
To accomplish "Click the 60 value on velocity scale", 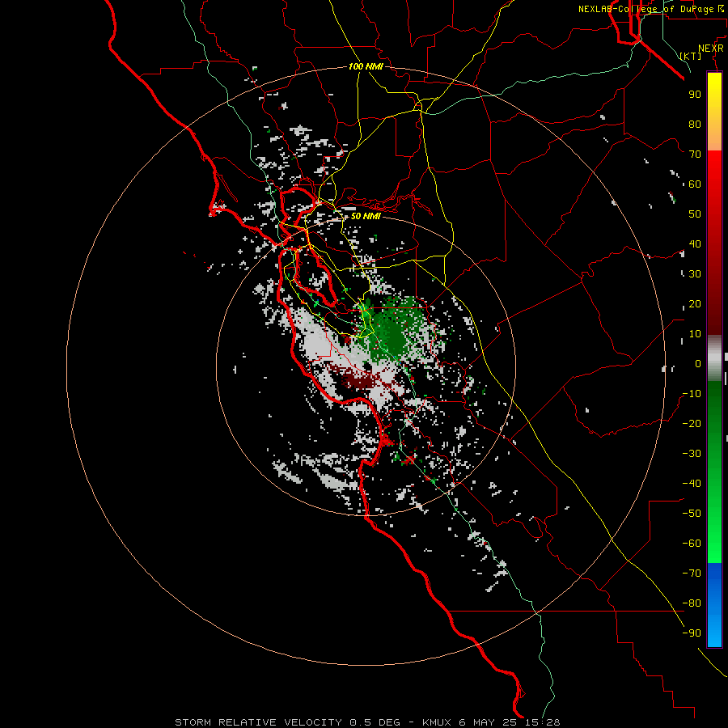I will click(695, 184).
